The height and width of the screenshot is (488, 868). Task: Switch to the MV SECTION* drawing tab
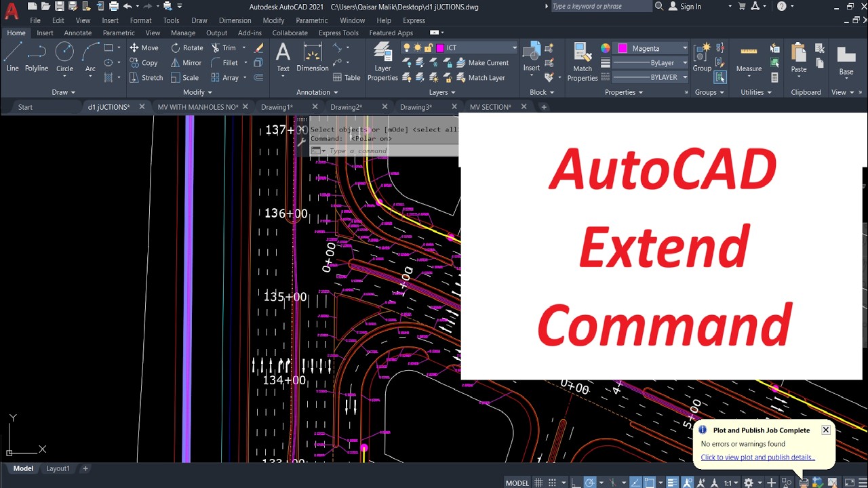tap(490, 107)
